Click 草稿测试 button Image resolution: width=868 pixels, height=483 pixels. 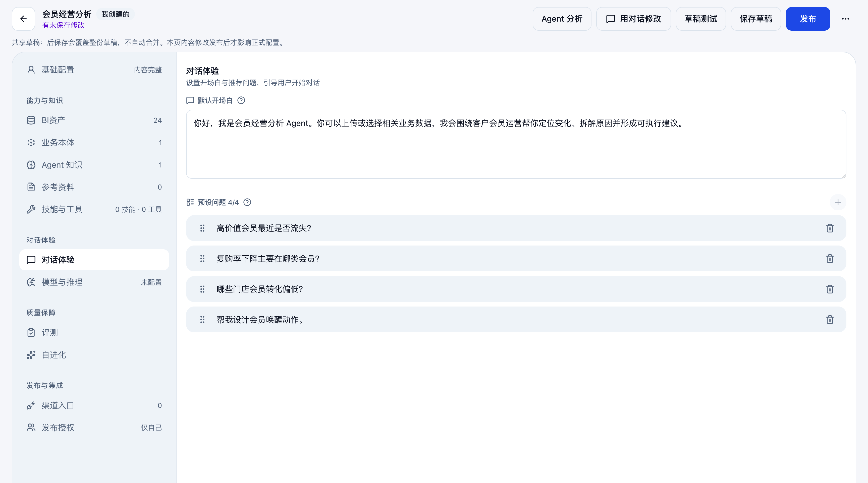(x=701, y=19)
